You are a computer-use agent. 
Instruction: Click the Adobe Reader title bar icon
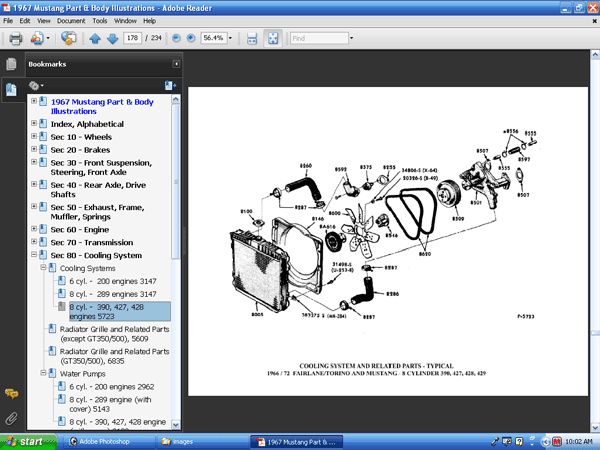6,7
